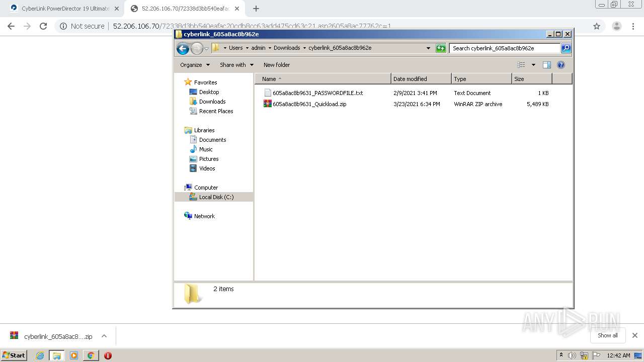Open the Pictures library
The image size is (644, 362).
[208, 159]
